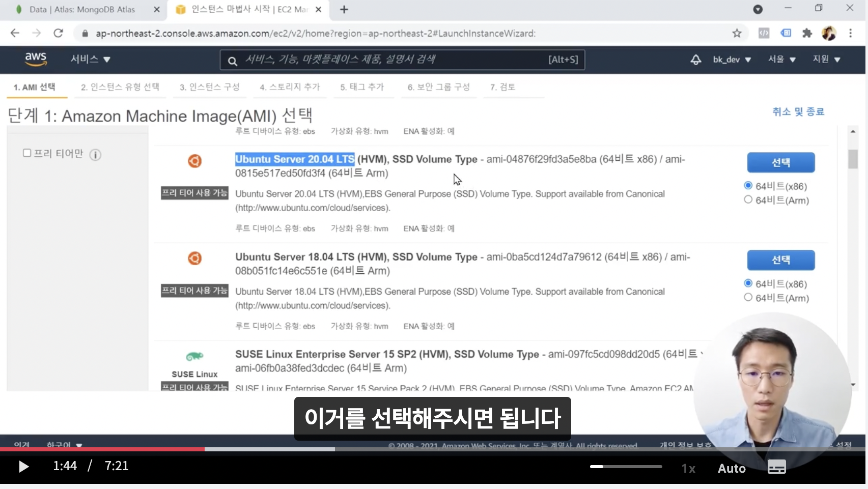Screen dimensions: 868x489
Task: Go to step 6 보안 그룹 구성
Action: tap(439, 87)
